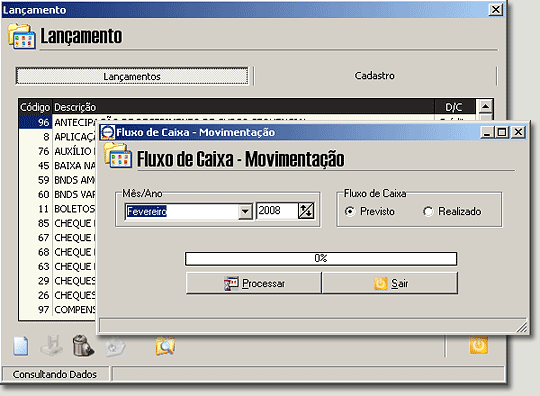540x396 pixels.
Task: Minimize the Fluxo de Caixa window
Action: [487, 132]
